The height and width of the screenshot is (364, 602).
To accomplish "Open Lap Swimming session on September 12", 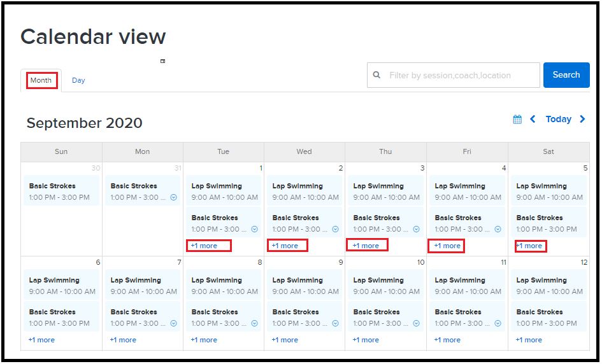I will pyautogui.click(x=549, y=285).
